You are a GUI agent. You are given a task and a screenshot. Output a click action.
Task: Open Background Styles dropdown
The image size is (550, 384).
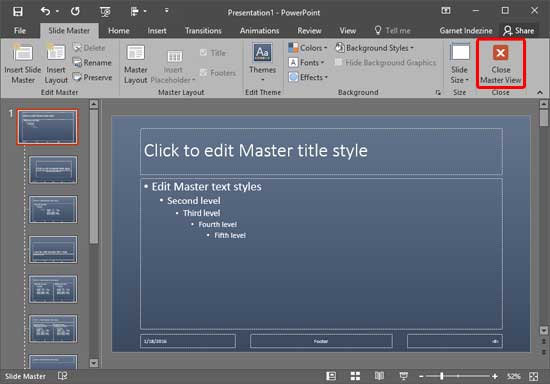pyautogui.click(x=374, y=48)
